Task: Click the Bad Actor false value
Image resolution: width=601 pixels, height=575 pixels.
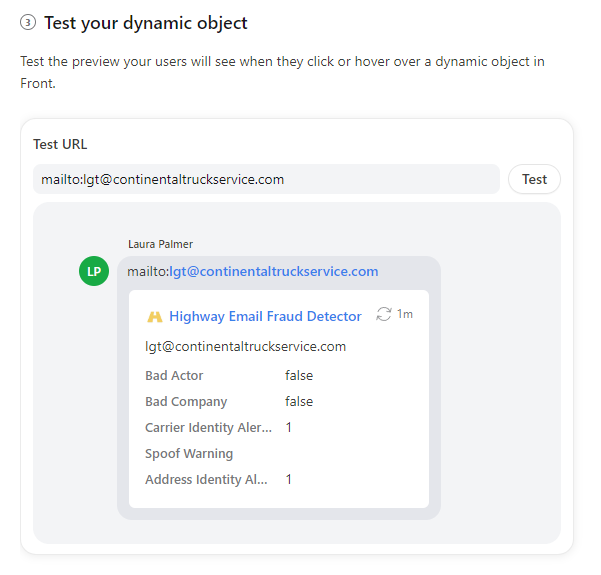Action: point(299,376)
